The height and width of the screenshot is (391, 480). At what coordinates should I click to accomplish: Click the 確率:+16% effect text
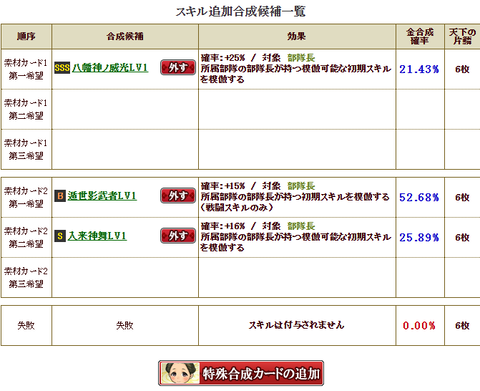click(223, 226)
